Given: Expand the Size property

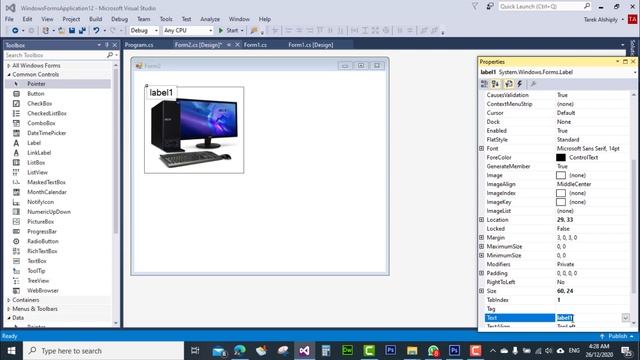Looking at the screenshot, I should click(x=482, y=291).
